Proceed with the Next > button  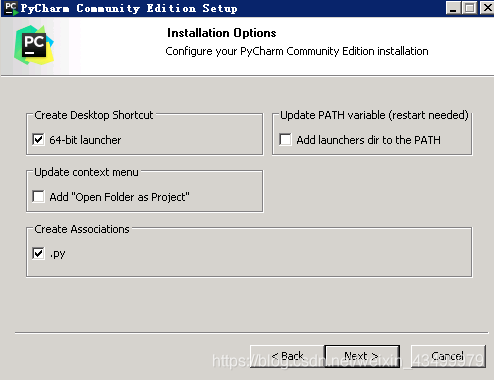click(362, 356)
